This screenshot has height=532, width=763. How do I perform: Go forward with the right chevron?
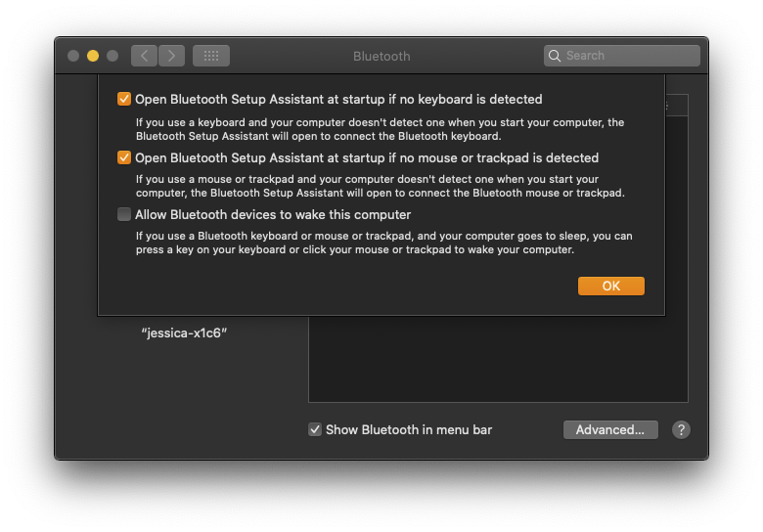pos(172,56)
